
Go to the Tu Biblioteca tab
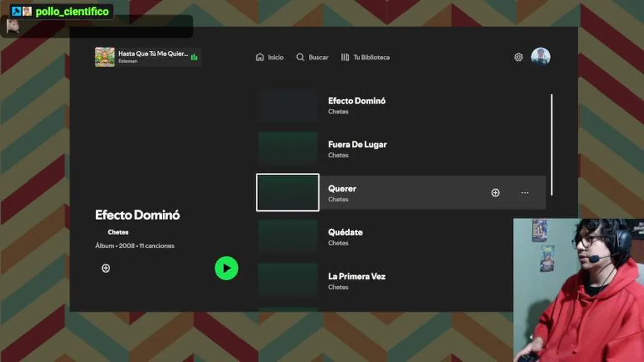365,57
